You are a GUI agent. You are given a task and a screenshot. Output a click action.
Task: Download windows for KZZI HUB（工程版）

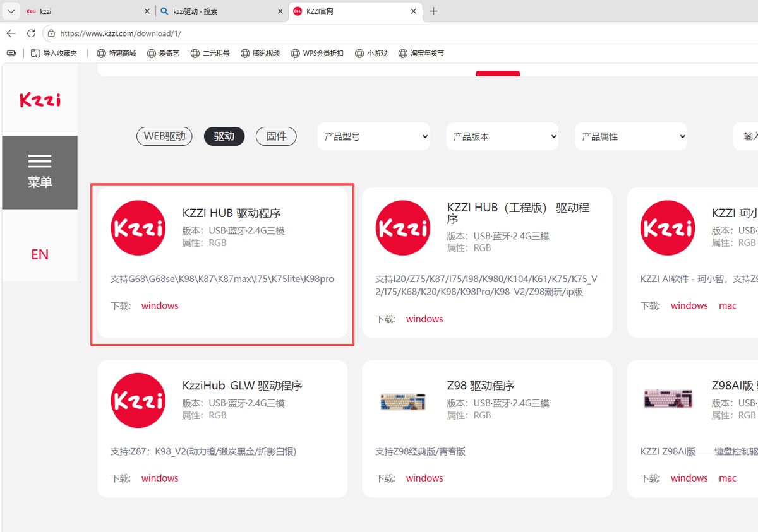point(424,319)
